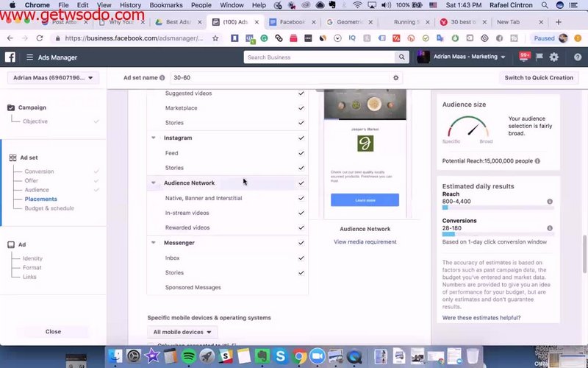
Task: Click the ad set name gear icon
Action: (x=395, y=78)
